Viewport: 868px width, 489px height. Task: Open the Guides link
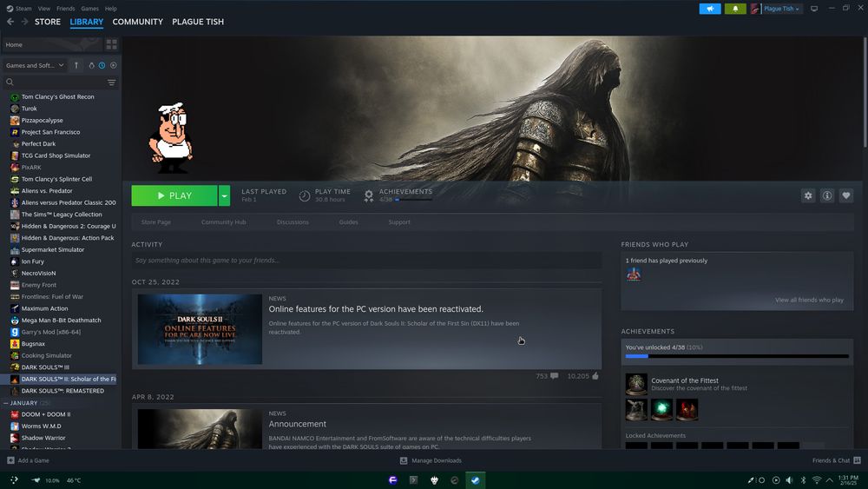click(x=349, y=222)
